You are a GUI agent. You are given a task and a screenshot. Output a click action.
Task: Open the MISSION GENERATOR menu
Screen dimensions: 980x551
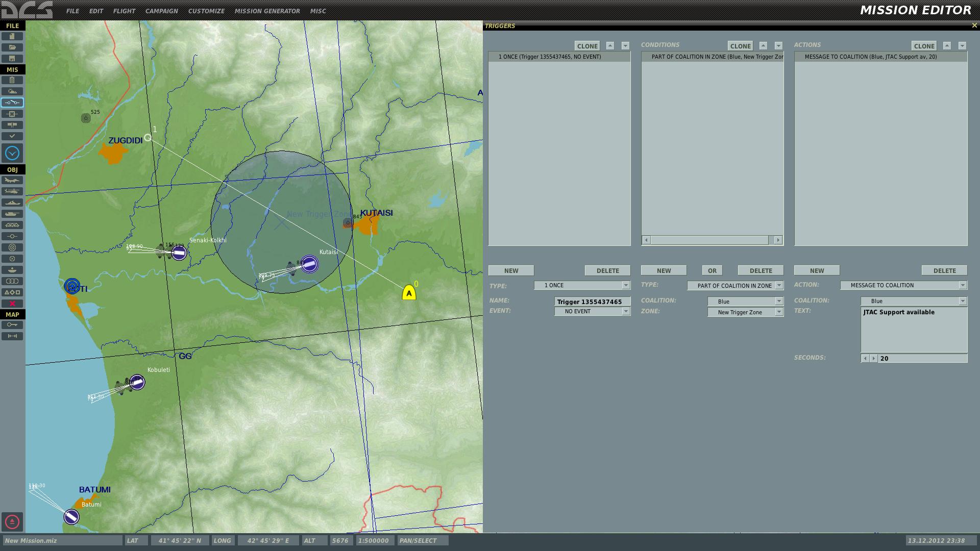point(267,11)
